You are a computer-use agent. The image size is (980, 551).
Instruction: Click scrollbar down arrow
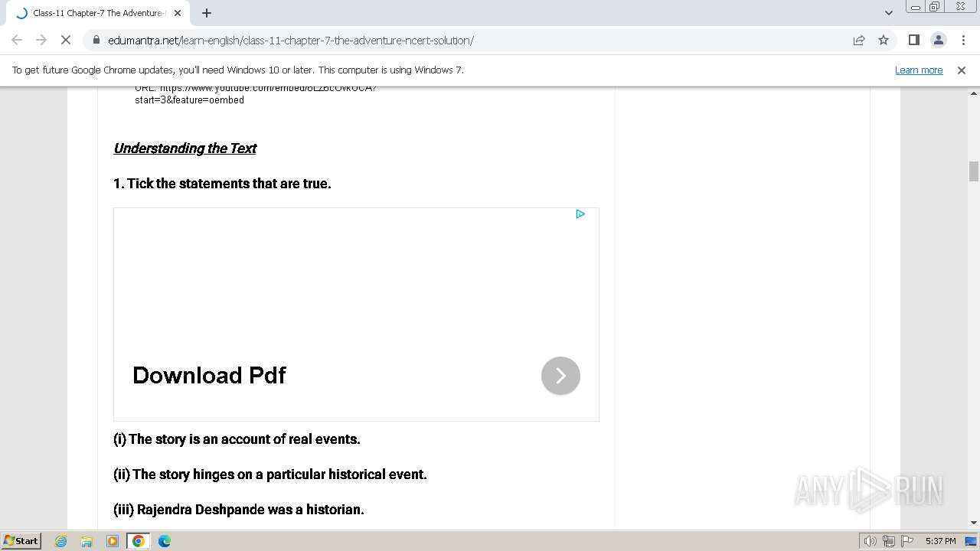click(974, 523)
